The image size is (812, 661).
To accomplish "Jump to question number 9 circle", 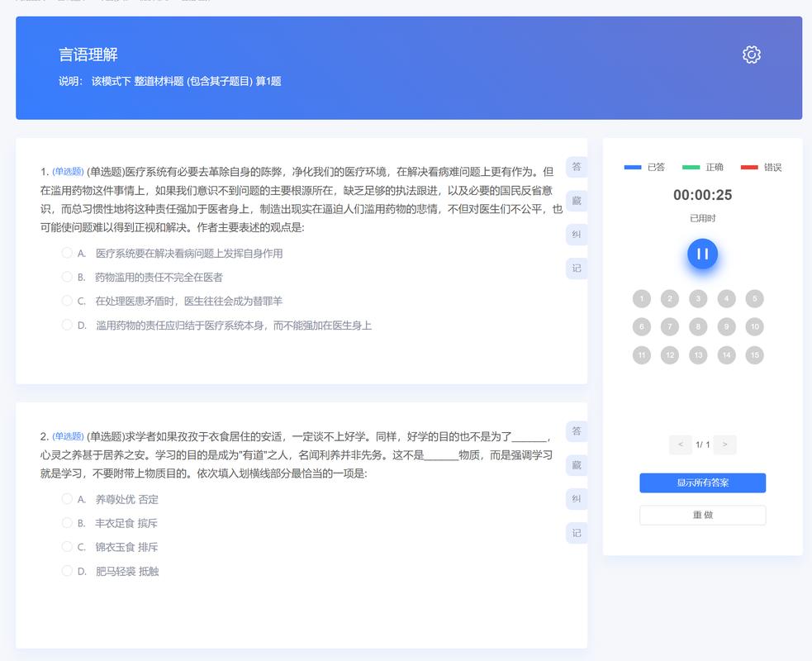I will 727,326.
